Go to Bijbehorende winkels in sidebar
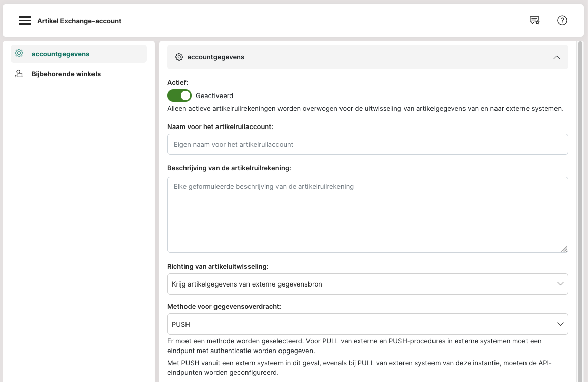 (x=66, y=74)
